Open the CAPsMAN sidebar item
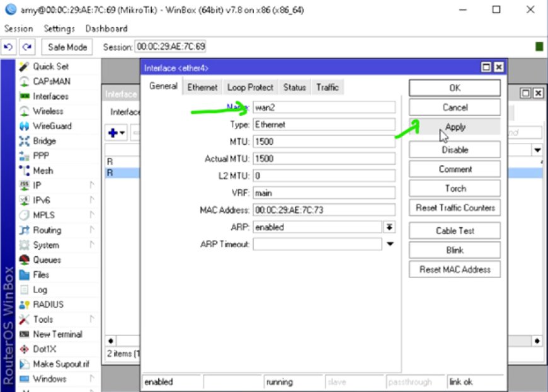548x392 pixels. click(52, 81)
